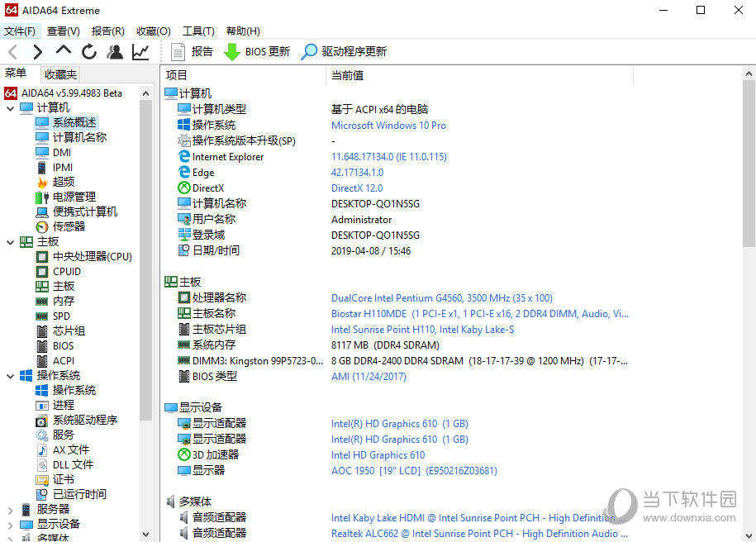Viewport: 756px width, 542px height.
Task: Select 中央处理器(CPU) in the tree
Action: [x=84, y=256]
